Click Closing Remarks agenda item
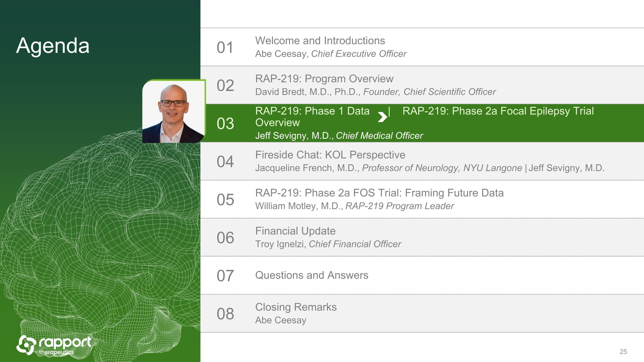The width and height of the screenshot is (644, 362). pyautogui.click(x=296, y=307)
